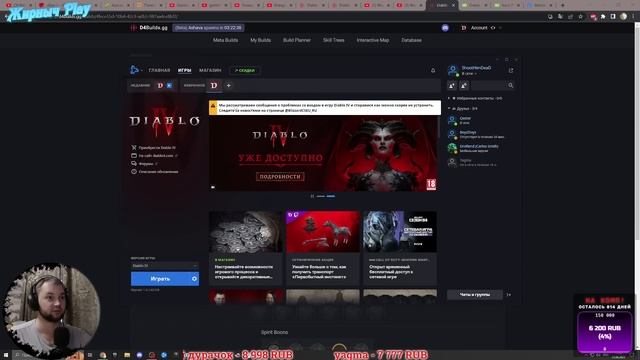Open the ShootHimDeaD profile avatar
Viewport: 640px width, 360px height.
click(x=452, y=70)
